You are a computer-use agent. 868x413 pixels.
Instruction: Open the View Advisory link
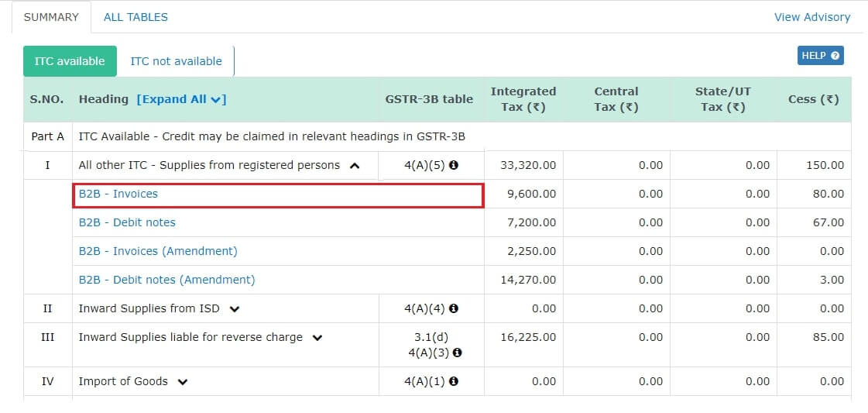[811, 17]
